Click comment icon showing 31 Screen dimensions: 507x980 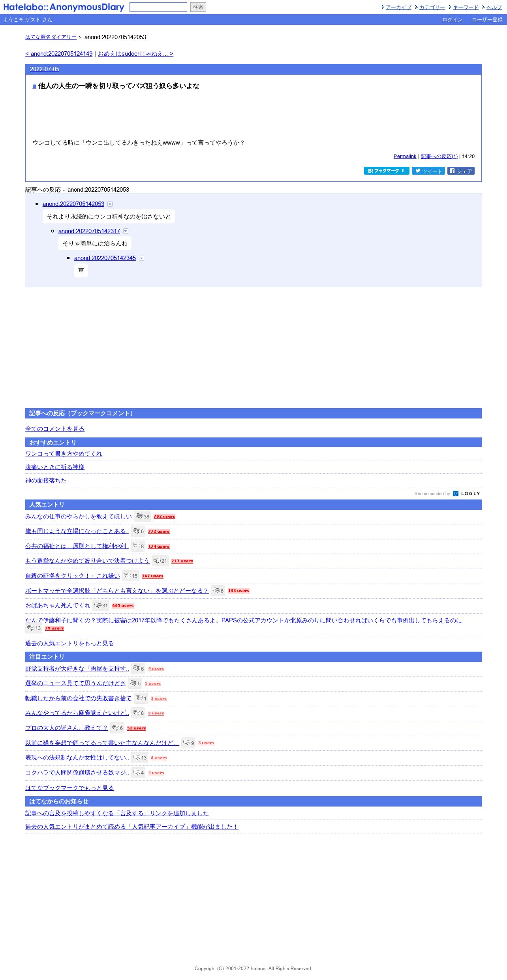point(101,605)
